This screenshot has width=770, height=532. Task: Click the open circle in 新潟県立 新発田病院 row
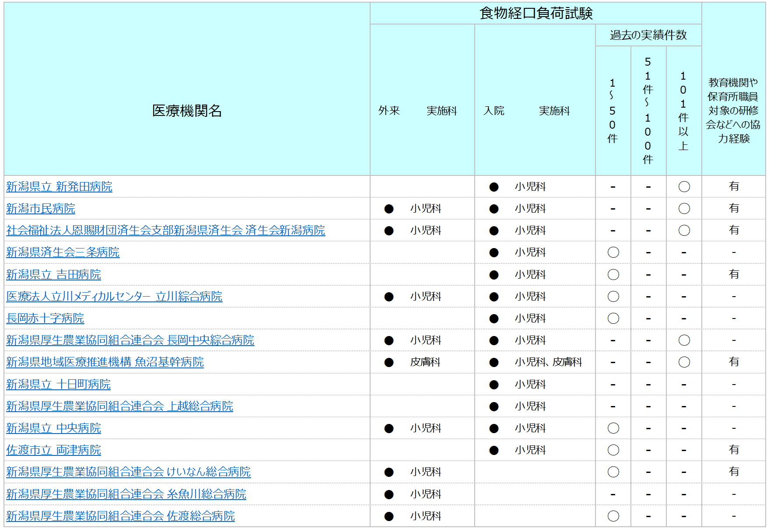684,187
